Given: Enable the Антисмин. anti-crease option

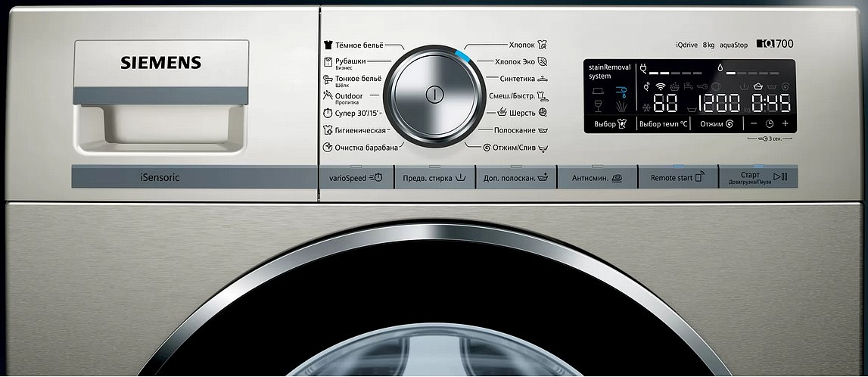Looking at the screenshot, I should pos(597,178).
